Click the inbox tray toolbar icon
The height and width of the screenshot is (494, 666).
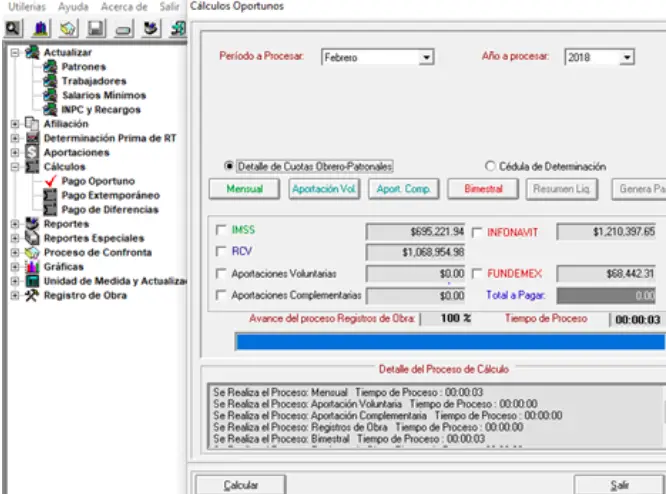pos(151,28)
